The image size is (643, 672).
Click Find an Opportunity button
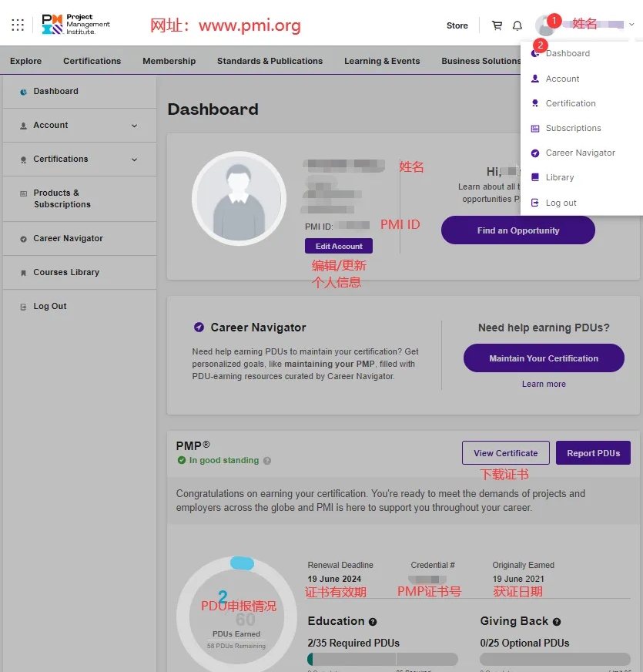pyautogui.click(x=518, y=230)
